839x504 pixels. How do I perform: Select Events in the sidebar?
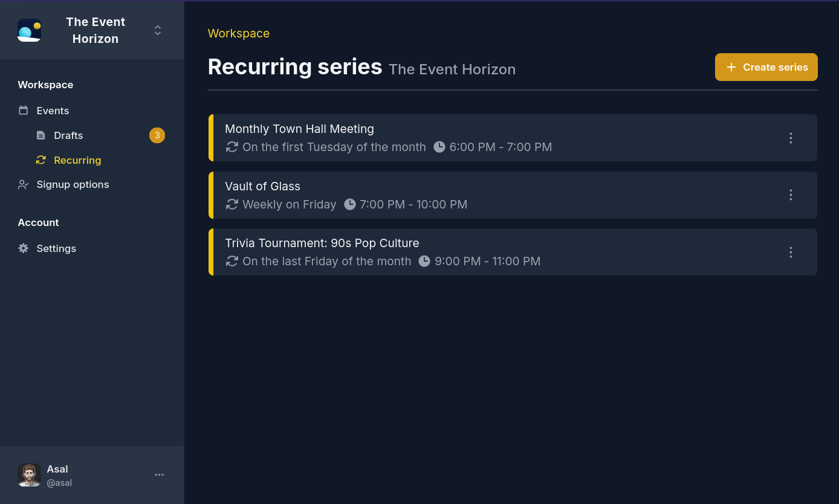pos(53,110)
